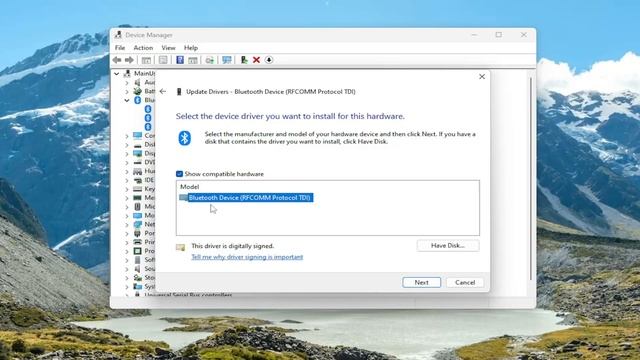Click the device icon beside the highlighted model entry

tap(183, 198)
